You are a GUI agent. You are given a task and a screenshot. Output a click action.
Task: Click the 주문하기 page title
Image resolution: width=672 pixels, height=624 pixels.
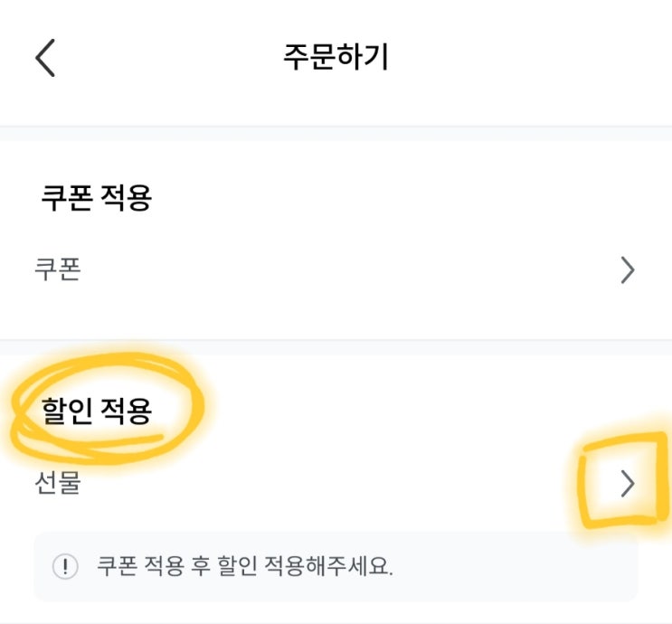tap(336, 58)
